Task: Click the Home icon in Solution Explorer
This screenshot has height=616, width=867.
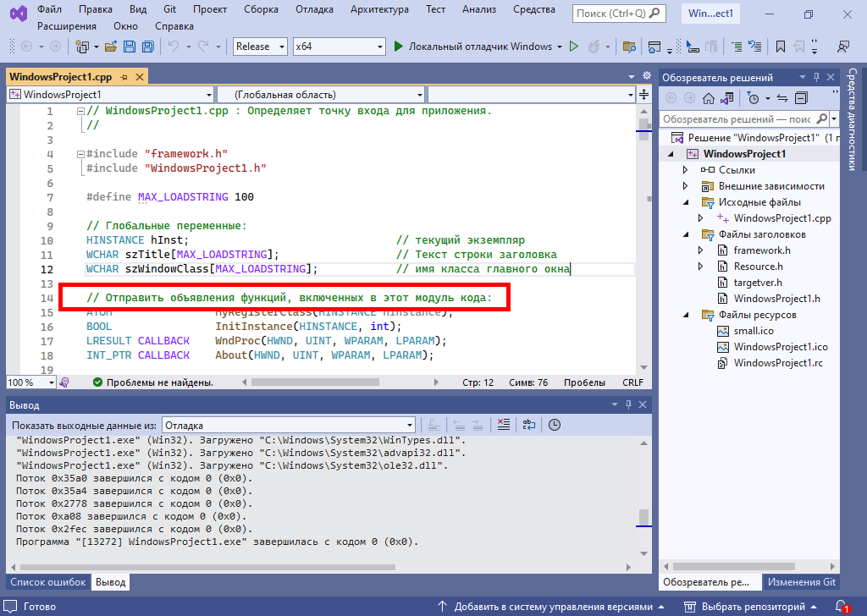Action: click(709, 98)
